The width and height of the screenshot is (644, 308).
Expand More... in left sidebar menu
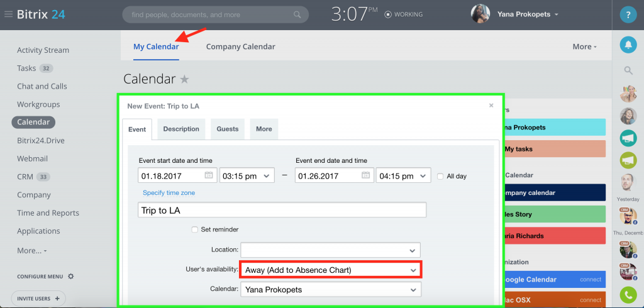[31, 251]
